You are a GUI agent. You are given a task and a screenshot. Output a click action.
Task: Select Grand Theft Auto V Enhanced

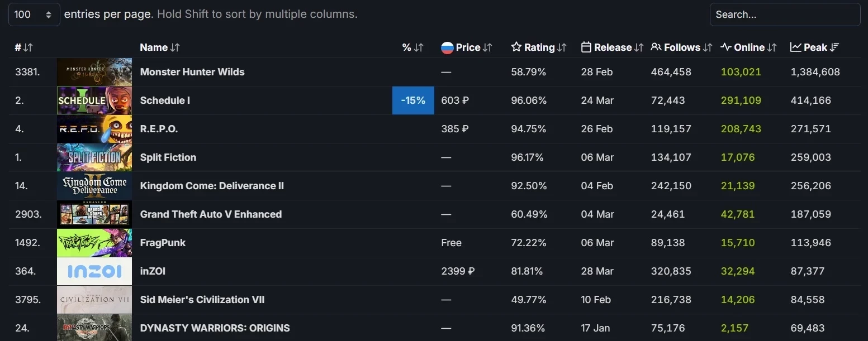(x=211, y=214)
